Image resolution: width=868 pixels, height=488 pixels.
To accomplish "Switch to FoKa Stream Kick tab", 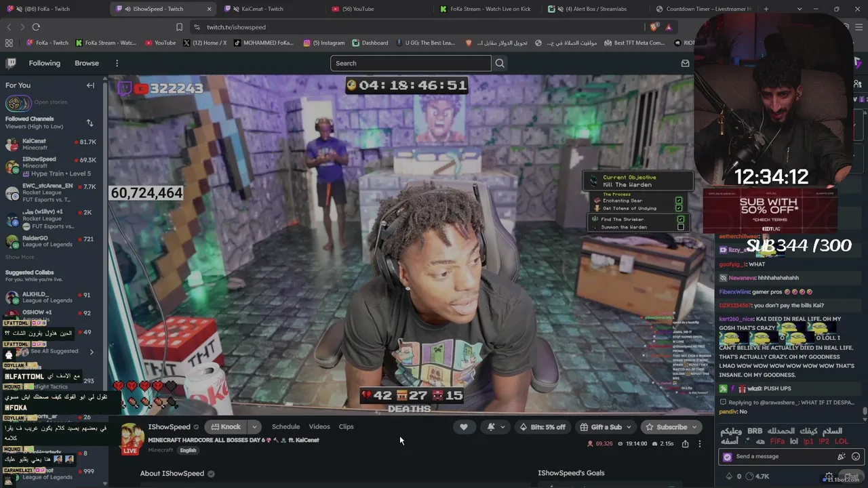I will (x=486, y=9).
